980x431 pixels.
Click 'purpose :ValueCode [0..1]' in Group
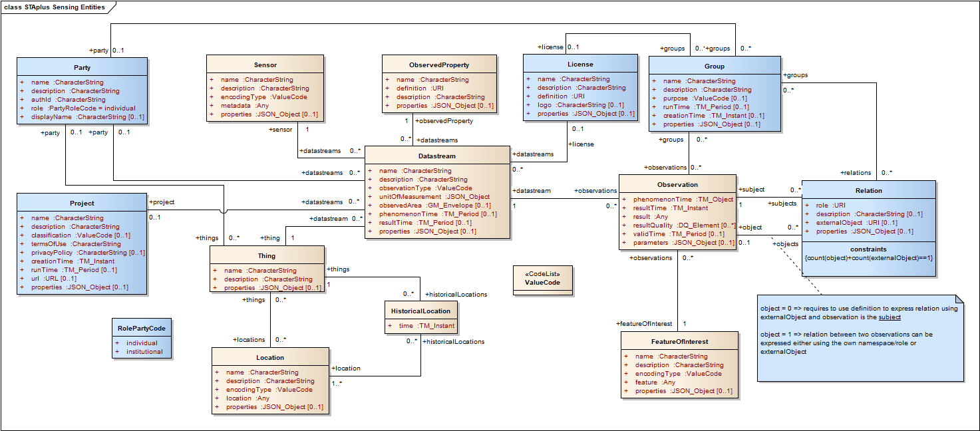705,98
